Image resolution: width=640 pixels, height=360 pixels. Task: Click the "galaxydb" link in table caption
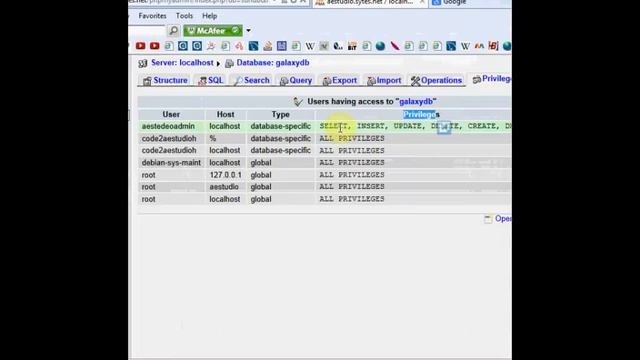point(416,102)
